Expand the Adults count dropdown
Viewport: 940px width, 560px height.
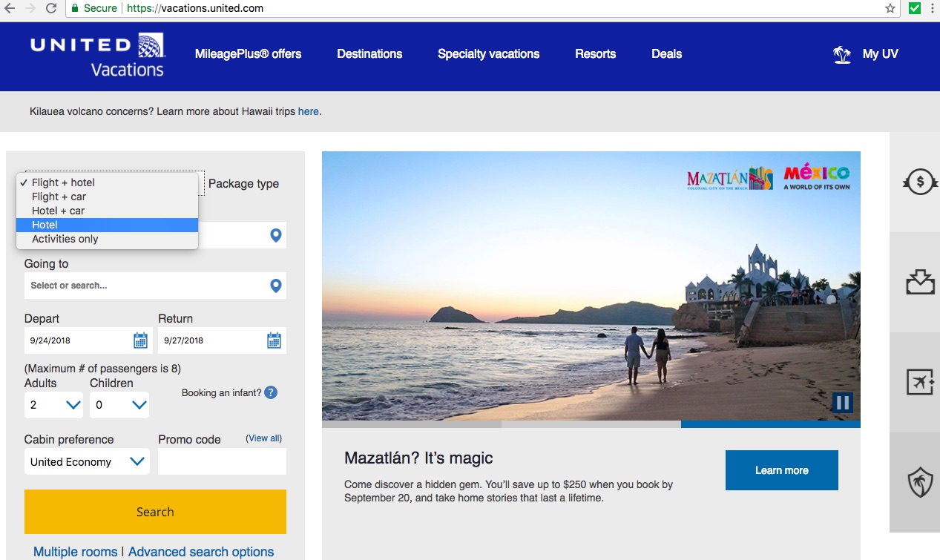pyautogui.click(x=53, y=405)
